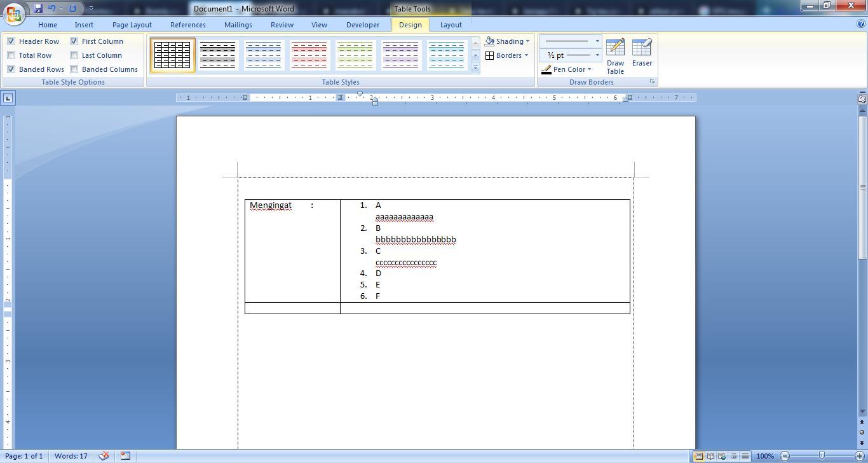
Task: Switch to the Insert tab
Action: pyautogui.click(x=84, y=25)
